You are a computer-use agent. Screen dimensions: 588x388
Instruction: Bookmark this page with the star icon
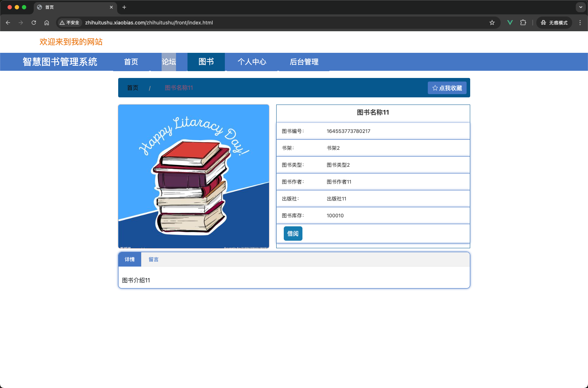coord(492,23)
